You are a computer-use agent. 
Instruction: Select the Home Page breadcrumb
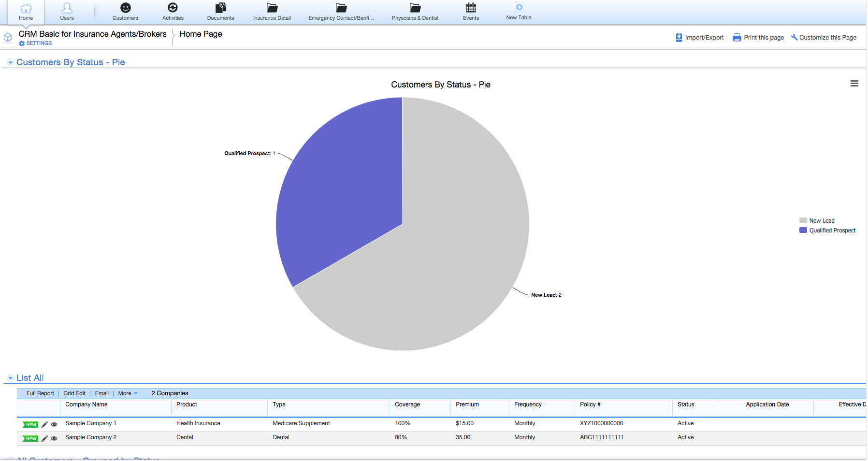pos(201,34)
